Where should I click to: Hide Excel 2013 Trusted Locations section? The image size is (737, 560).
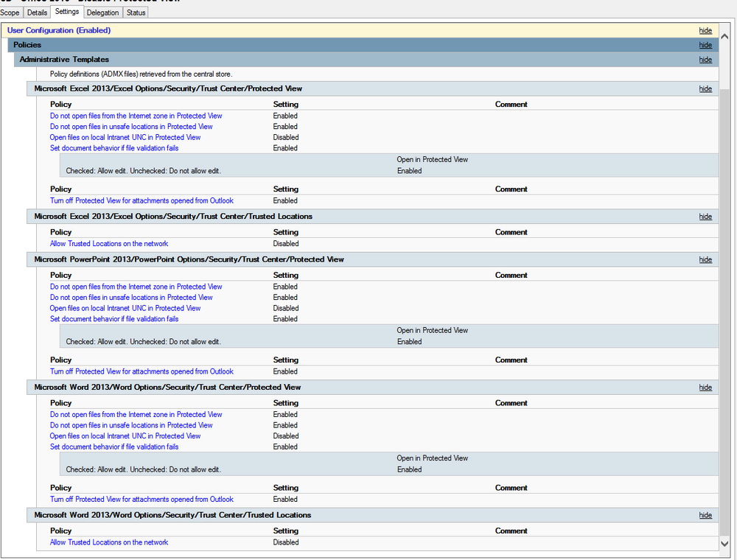[x=705, y=217]
